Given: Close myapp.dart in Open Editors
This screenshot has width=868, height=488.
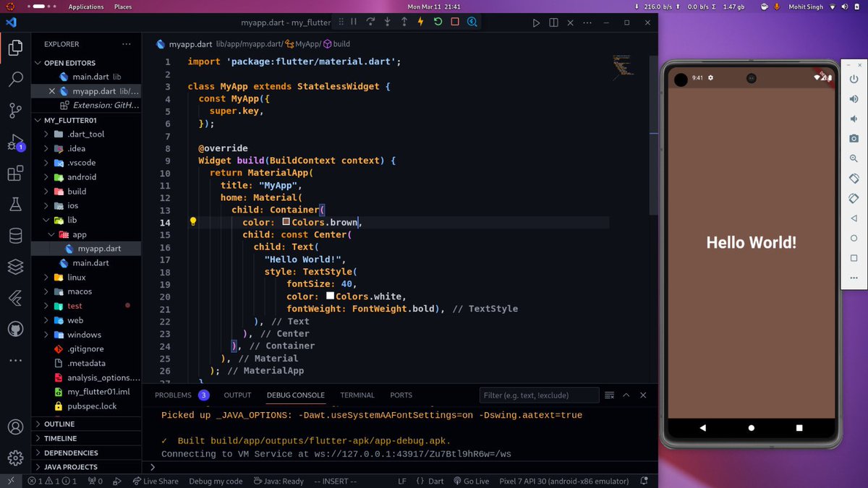Looking at the screenshot, I should 51,91.
